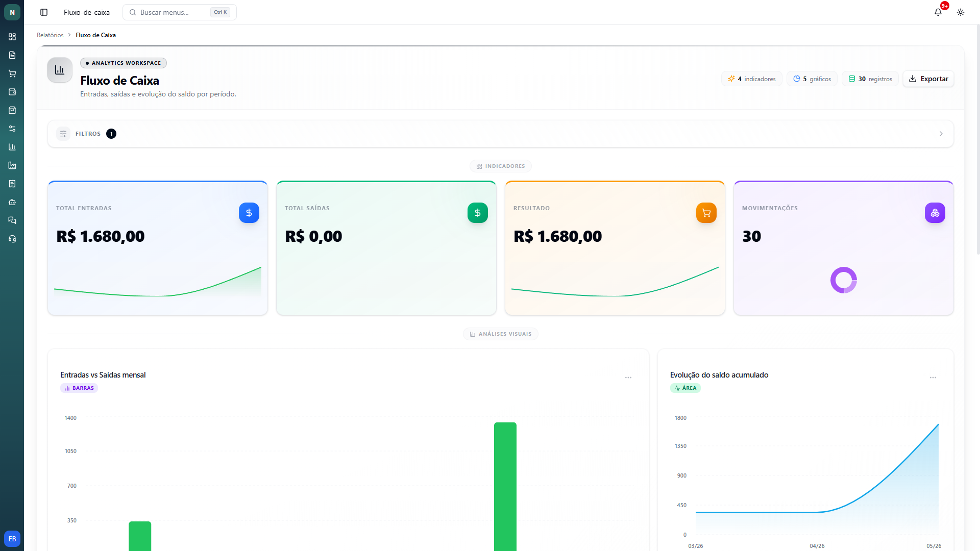Screen dimensions: 980x551
Task: Open the shopping cart sidebar icon
Action: coord(12,73)
